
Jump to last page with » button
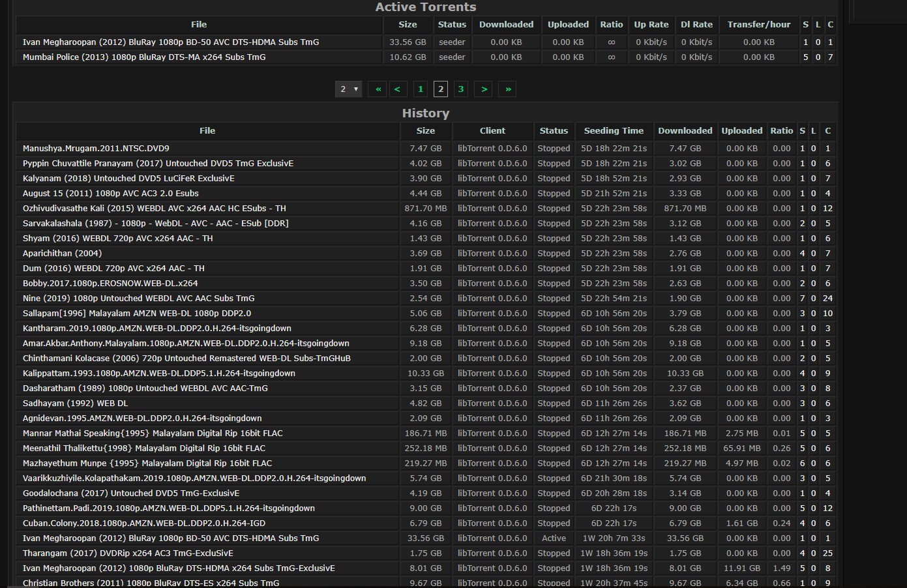click(508, 89)
